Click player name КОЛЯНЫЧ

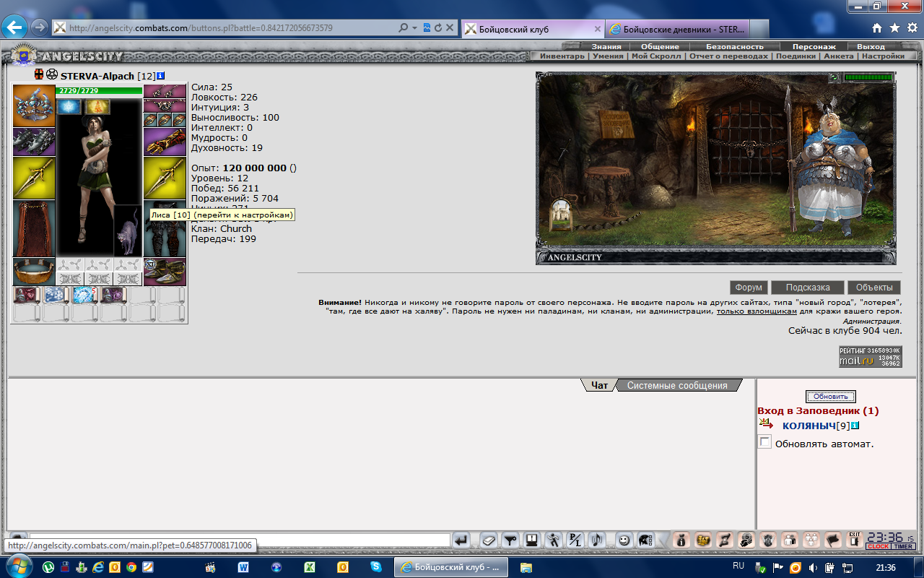point(808,426)
